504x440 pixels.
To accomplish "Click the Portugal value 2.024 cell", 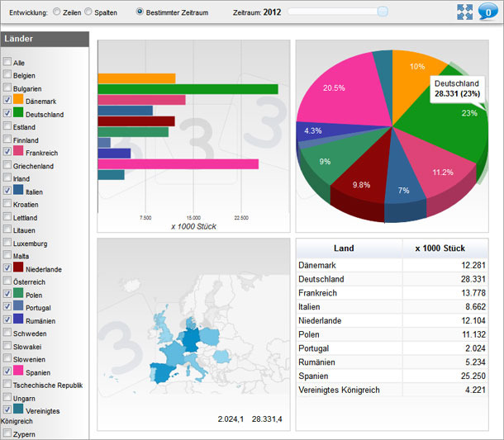I will click(x=445, y=348).
